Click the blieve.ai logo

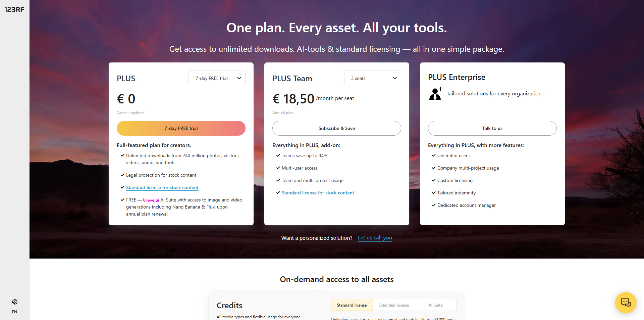pyautogui.click(x=151, y=200)
